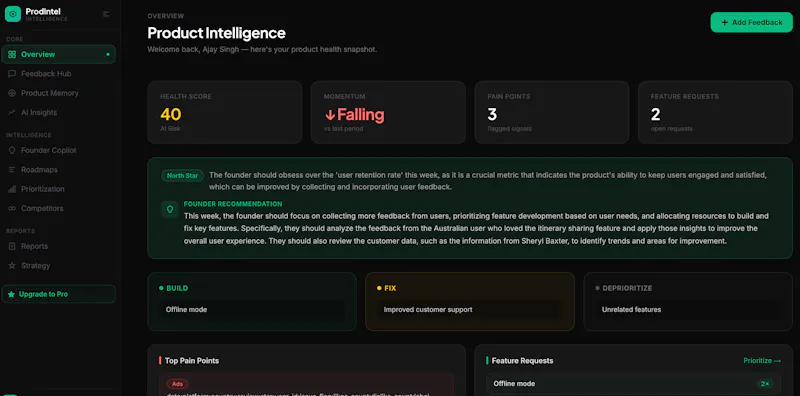Viewport: 800px width, 396px height.
Task: Click the Overview grid icon in sidebar
Action: point(12,55)
